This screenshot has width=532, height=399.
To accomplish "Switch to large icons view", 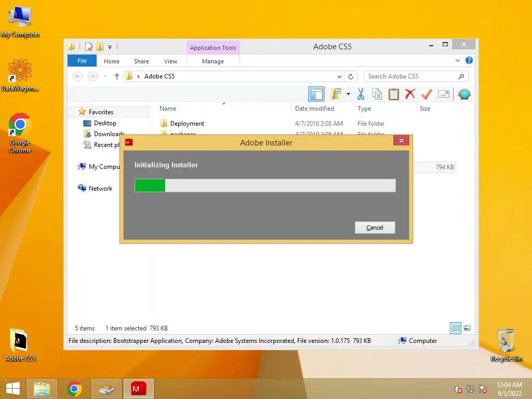I will pos(467,328).
